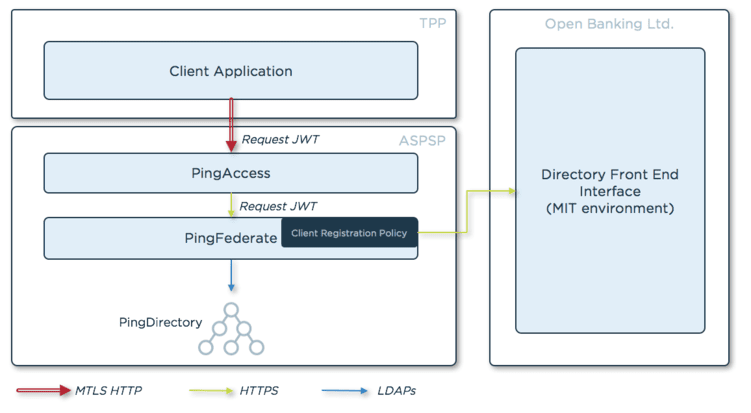
Task: Click the PingDirectory label
Action: click(160, 322)
